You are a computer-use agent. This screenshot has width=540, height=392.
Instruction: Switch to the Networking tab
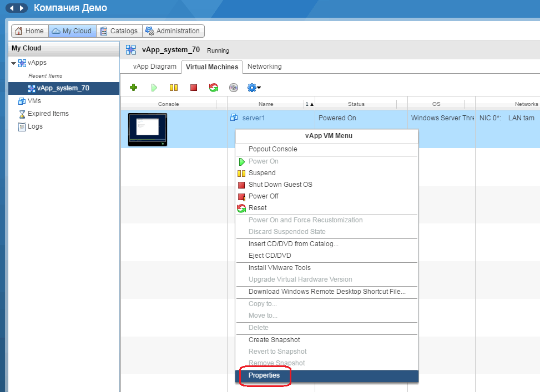pos(265,67)
